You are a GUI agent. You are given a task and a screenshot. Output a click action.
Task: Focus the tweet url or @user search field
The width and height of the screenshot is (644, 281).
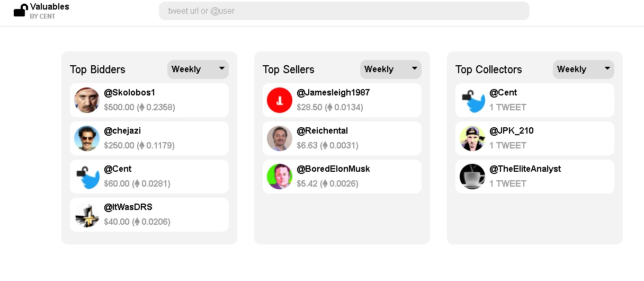344,11
